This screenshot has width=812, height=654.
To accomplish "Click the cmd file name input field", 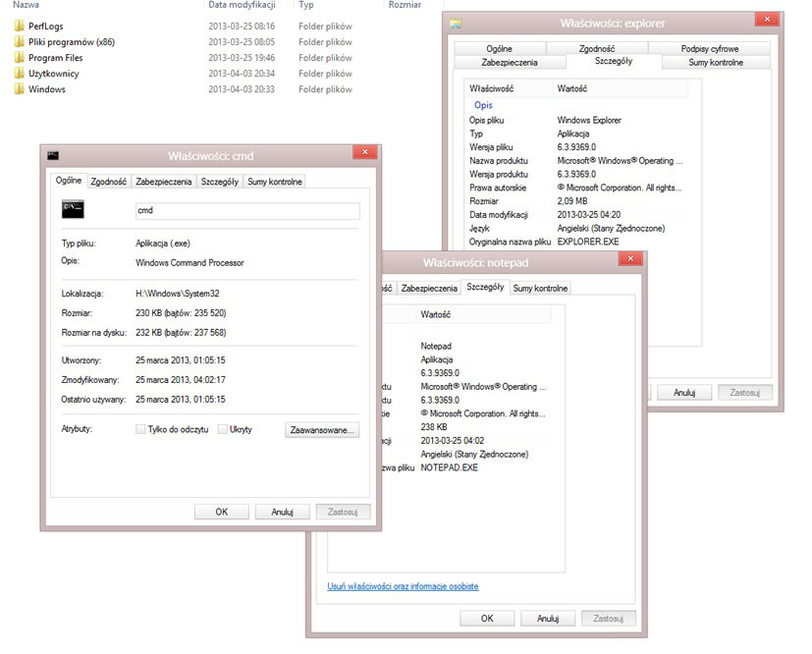I will pos(247,210).
